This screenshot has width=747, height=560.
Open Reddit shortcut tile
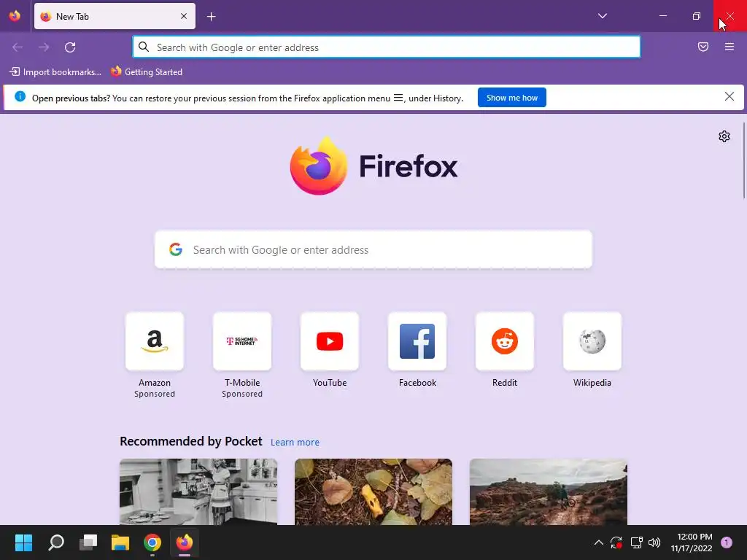(505, 341)
